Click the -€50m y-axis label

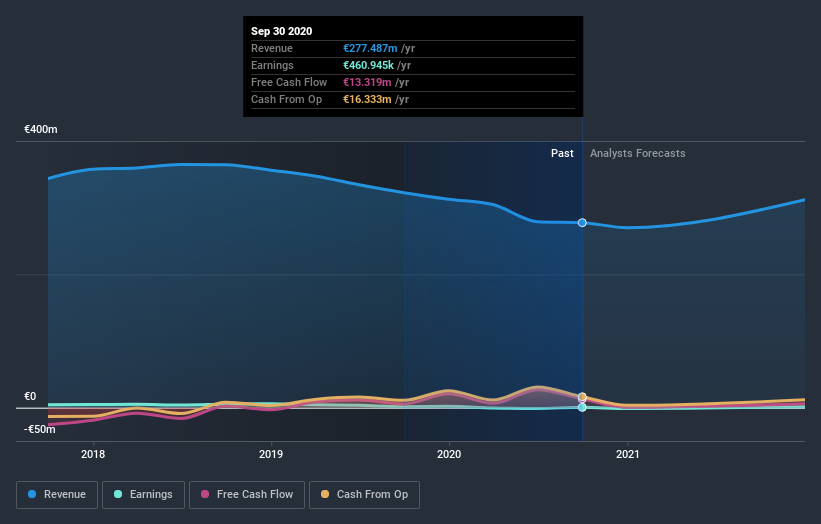(x=40, y=429)
